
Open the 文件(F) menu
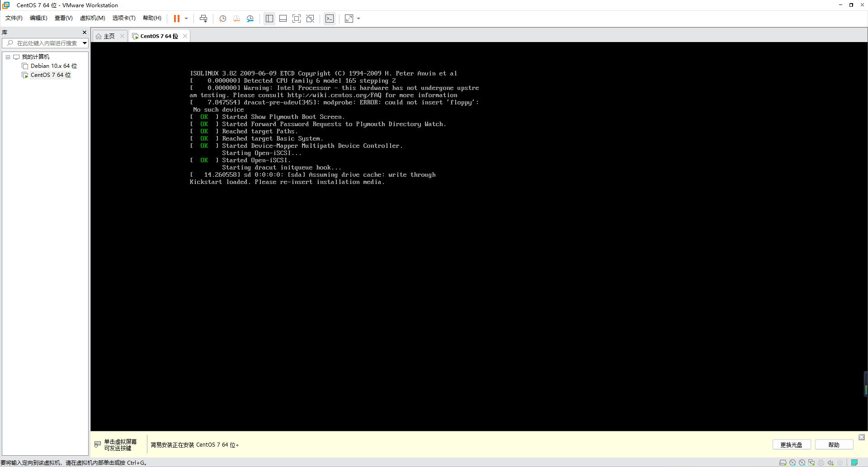[14, 18]
